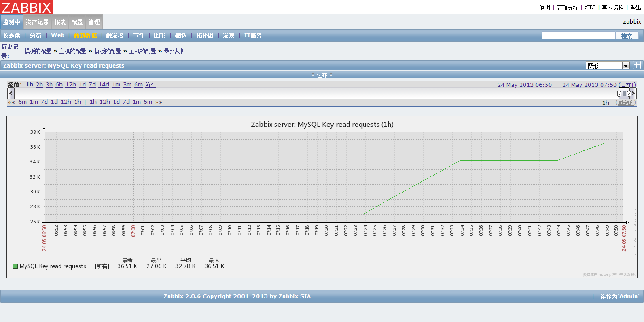Click the Zabbix server host link

coord(24,65)
